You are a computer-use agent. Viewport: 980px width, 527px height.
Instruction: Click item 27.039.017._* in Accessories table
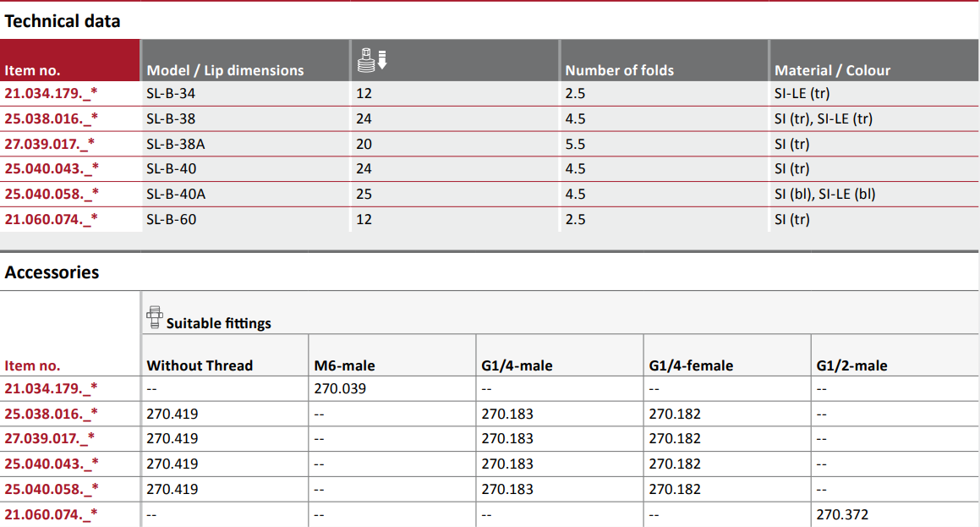click(x=50, y=439)
